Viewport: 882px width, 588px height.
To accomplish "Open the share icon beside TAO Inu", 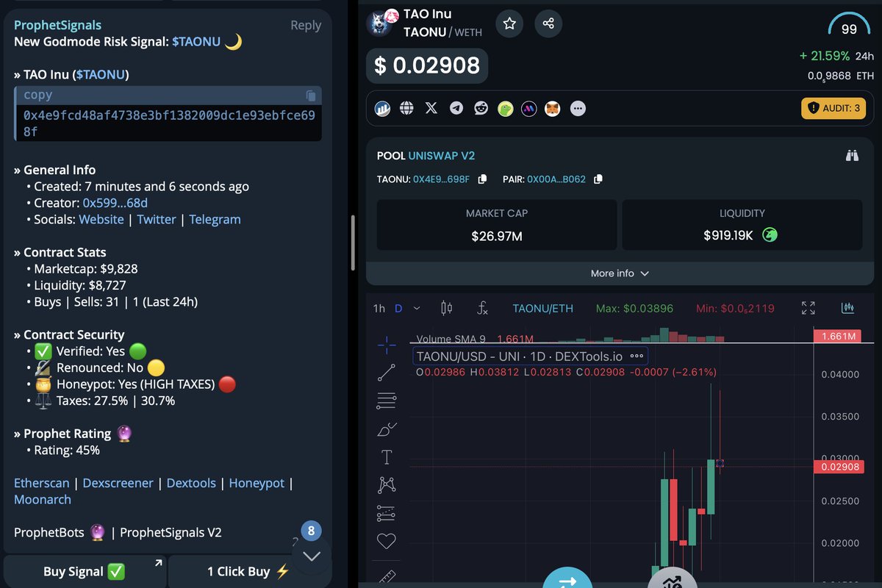I will click(548, 24).
